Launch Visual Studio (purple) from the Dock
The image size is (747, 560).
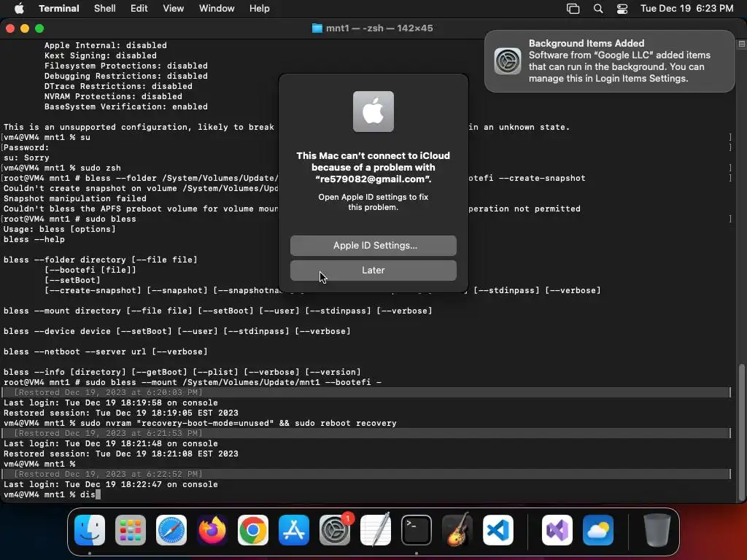pos(557,530)
